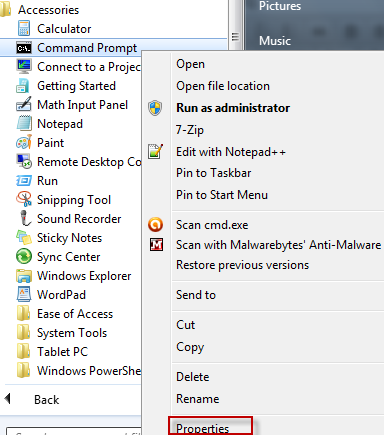
Task: Click the Connect to a Projector icon
Action: point(24,67)
